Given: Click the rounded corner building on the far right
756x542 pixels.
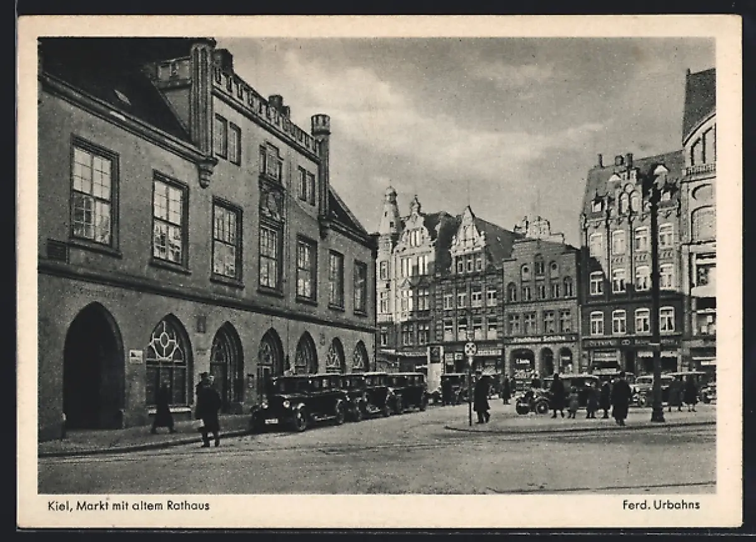Looking at the screenshot, I should pyautogui.click(x=701, y=220).
